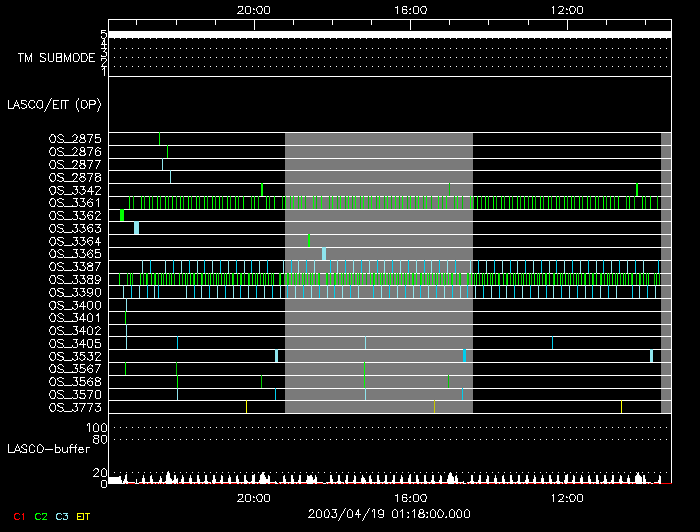This screenshot has width=700, height=532.
Task: Select the OS_3361 row label
Action: pyautogui.click(x=75, y=203)
